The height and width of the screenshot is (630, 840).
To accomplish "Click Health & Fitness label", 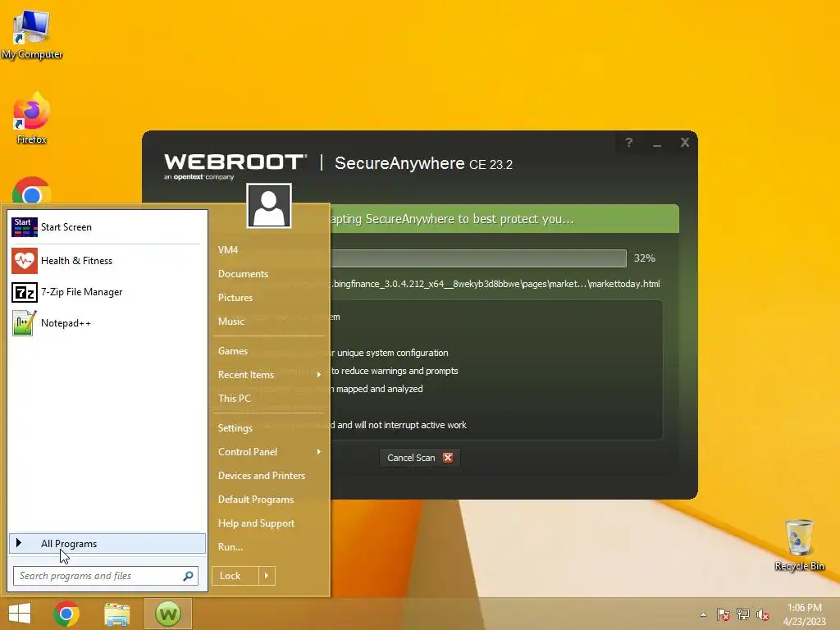I will coord(76,260).
